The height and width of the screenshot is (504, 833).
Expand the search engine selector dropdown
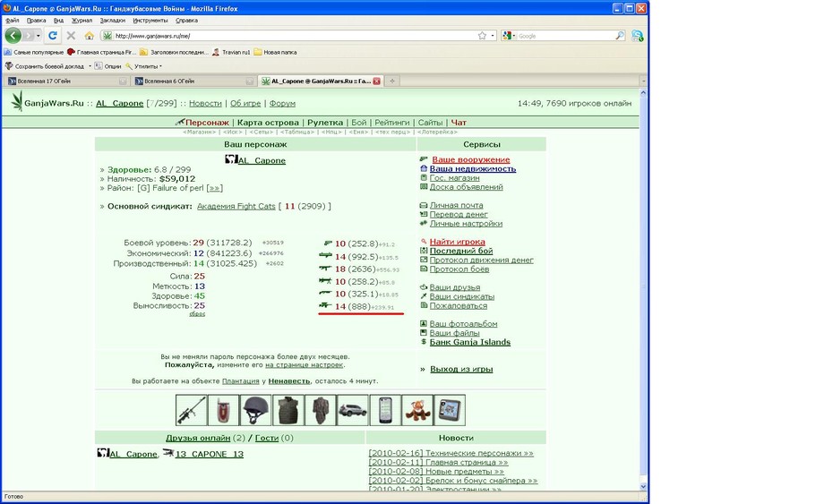(509, 36)
